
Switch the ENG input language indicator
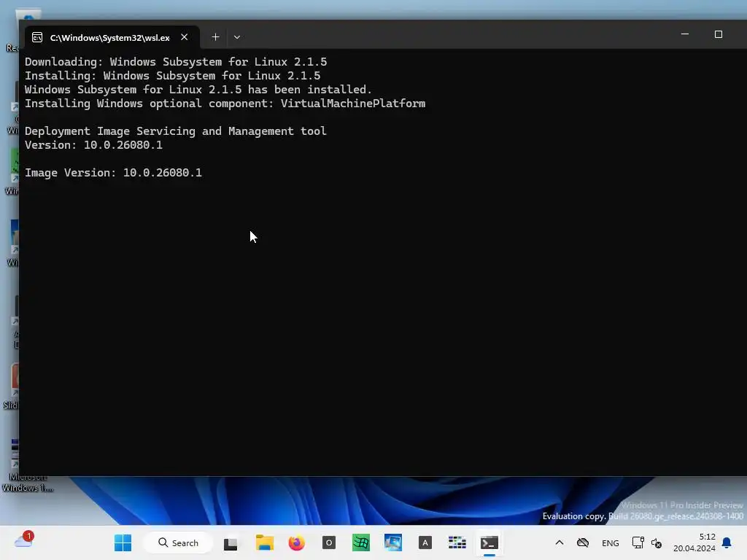[x=611, y=542]
